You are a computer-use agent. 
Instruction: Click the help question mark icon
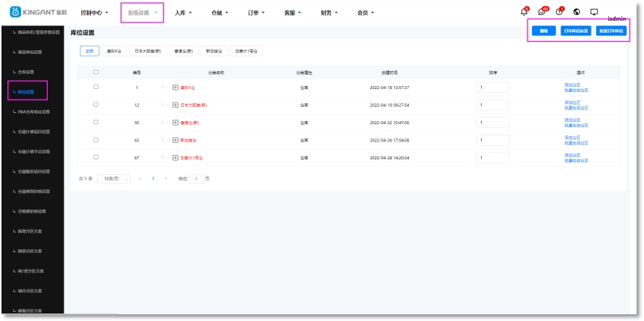click(560, 12)
